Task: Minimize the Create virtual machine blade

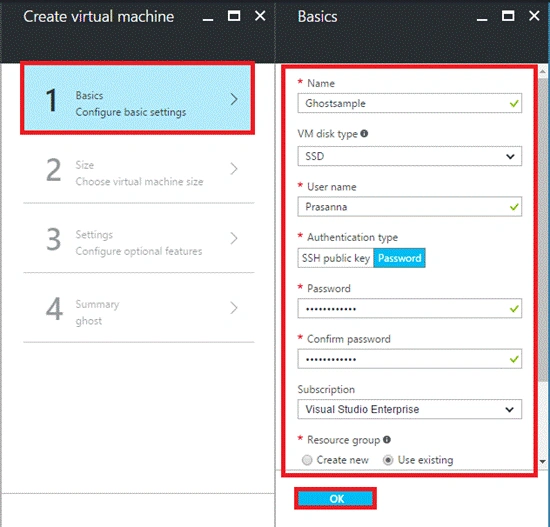Action: click(x=208, y=16)
